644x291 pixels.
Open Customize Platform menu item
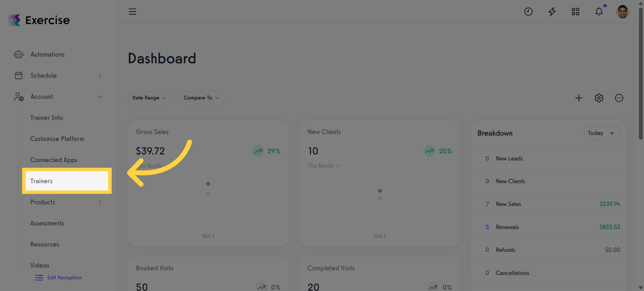[x=57, y=139]
